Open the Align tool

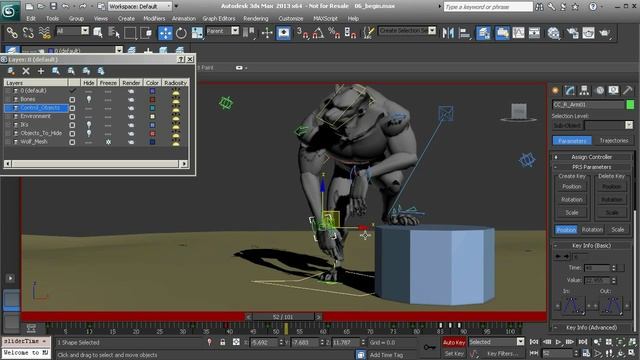coord(464,33)
